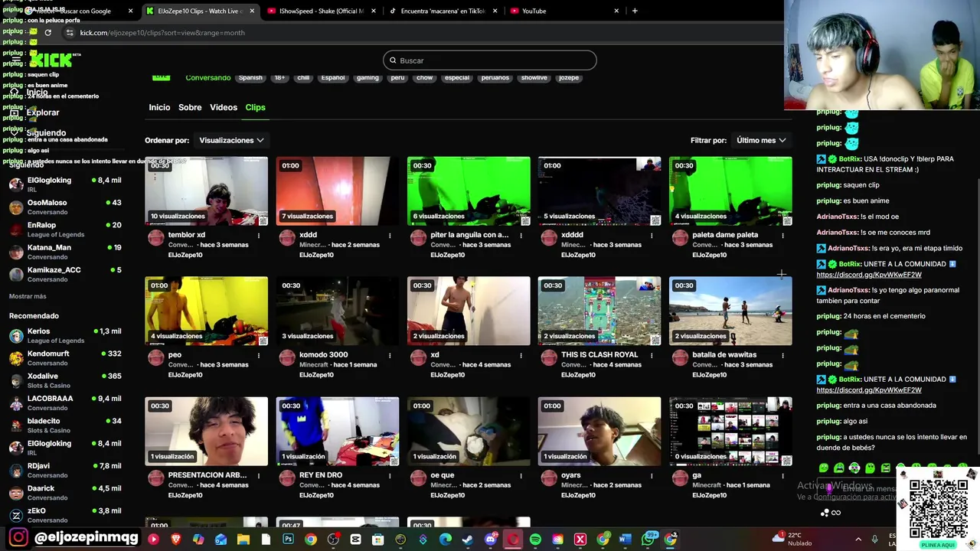Image resolution: width=980 pixels, height=551 pixels.
Task: Open the 'Ordenar por' Visualizaciones dropdown
Action: coord(231,140)
